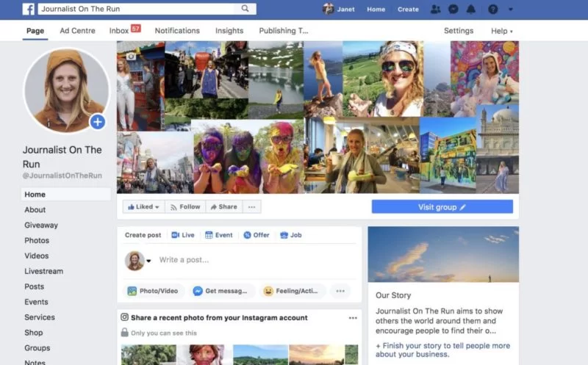Open the Liked dropdown
This screenshot has width=588, height=365.
(x=143, y=207)
